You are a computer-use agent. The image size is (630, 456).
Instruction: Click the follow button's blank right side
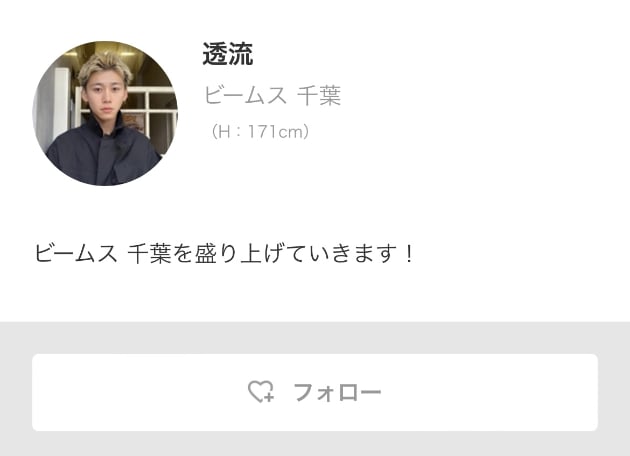pos(490,393)
